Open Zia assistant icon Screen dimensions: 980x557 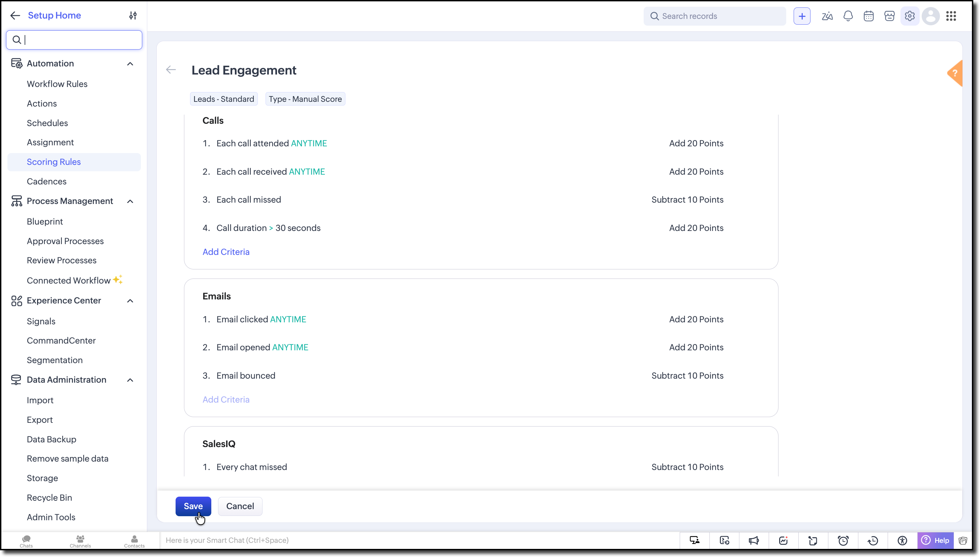point(827,16)
